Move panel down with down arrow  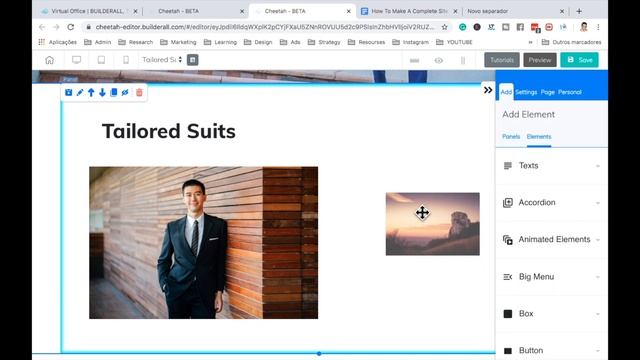(102, 93)
